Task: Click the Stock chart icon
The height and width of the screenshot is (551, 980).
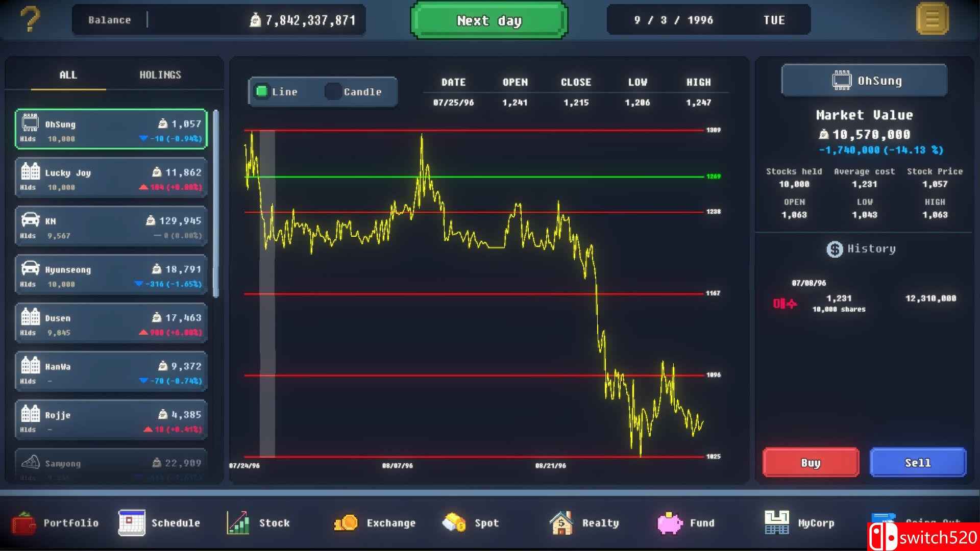Action: (x=238, y=523)
